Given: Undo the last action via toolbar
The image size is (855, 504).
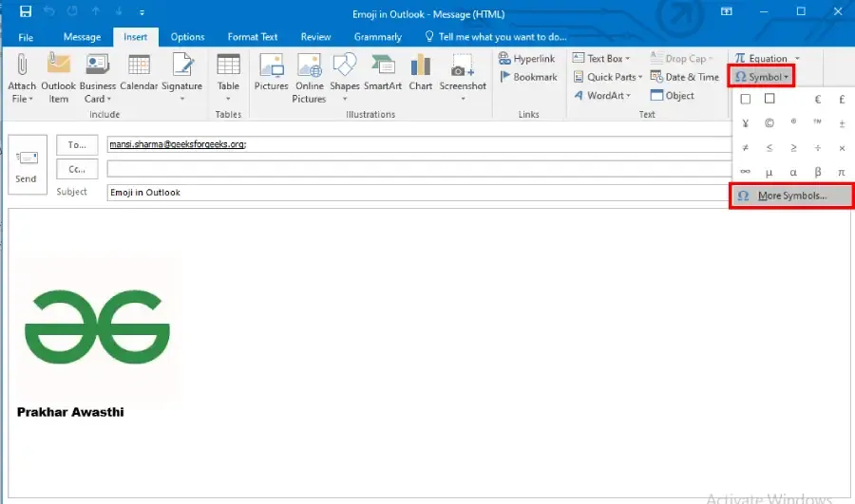Looking at the screenshot, I should point(49,11).
